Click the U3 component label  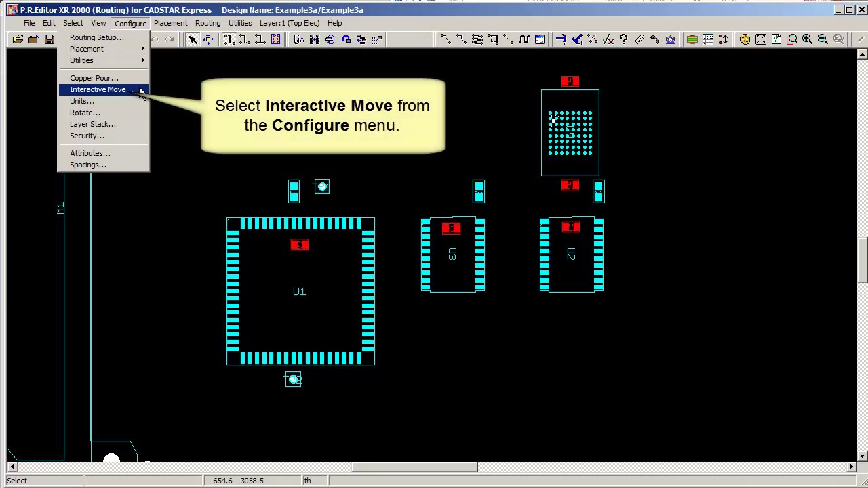point(452,254)
